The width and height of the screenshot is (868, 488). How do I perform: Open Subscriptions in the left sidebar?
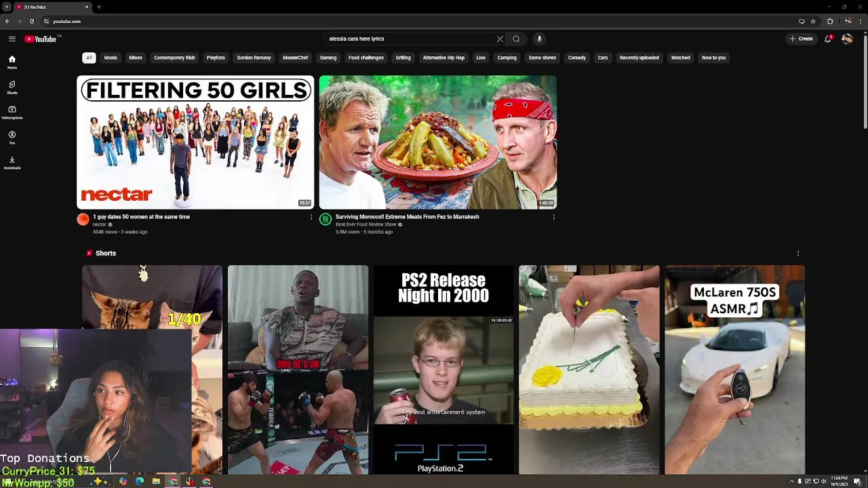pyautogui.click(x=12, y=113)
